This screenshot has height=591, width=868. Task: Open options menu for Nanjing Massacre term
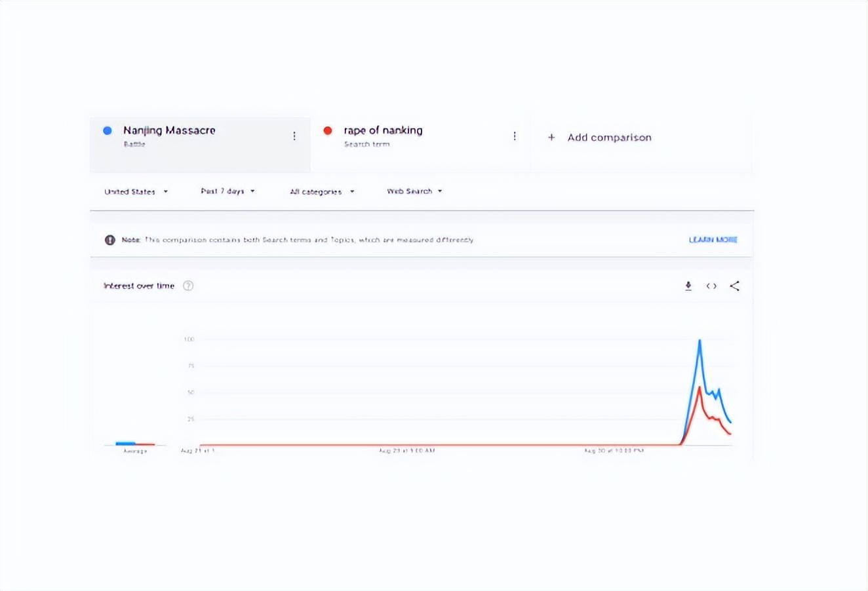294,136
